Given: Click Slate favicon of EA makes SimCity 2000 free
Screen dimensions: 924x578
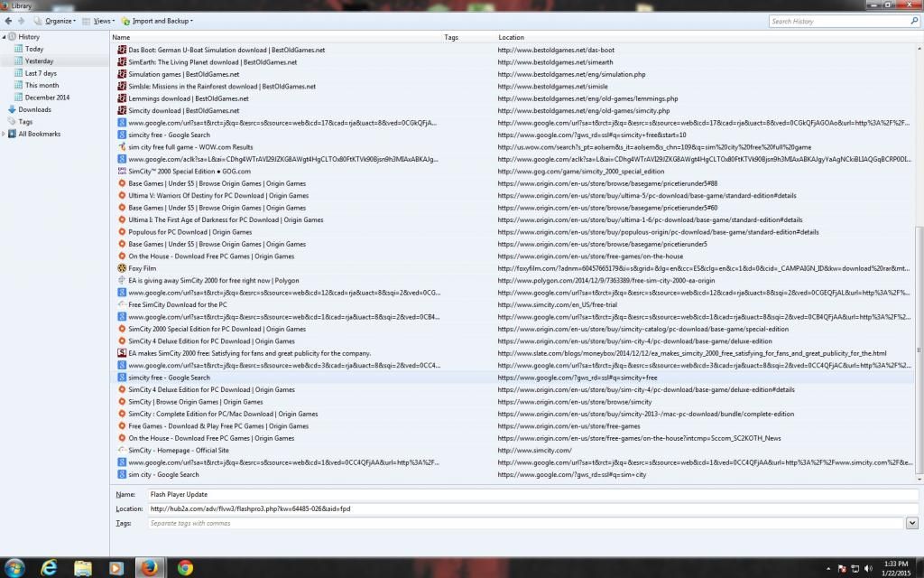Looking at the screenshot, I should coord(122,353).
